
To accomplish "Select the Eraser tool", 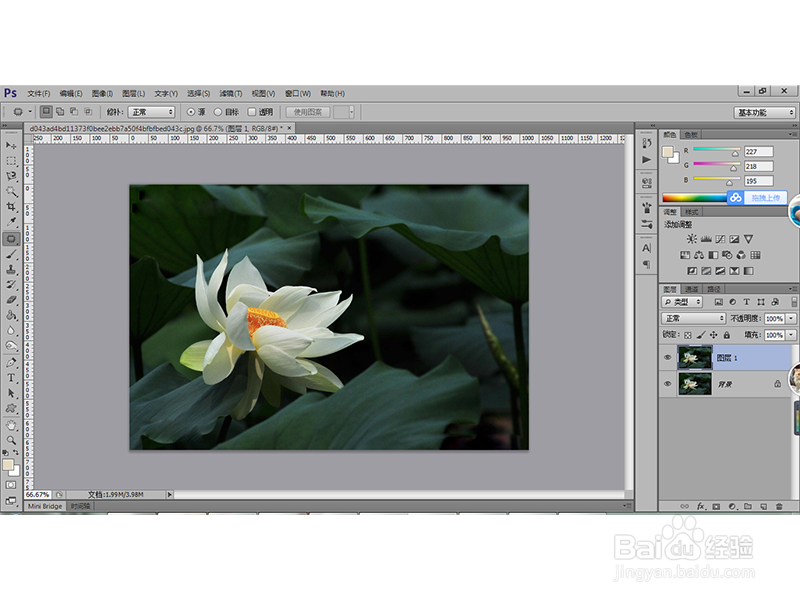I will pos(11,300).
